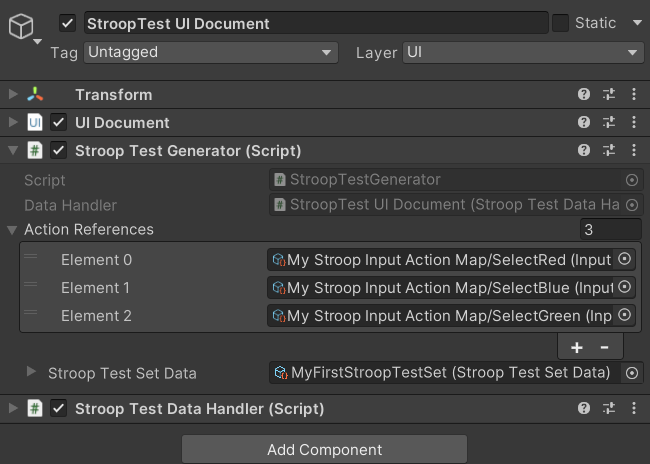Open object picker for Stroop Test Set Data

[x=632, y=373]
